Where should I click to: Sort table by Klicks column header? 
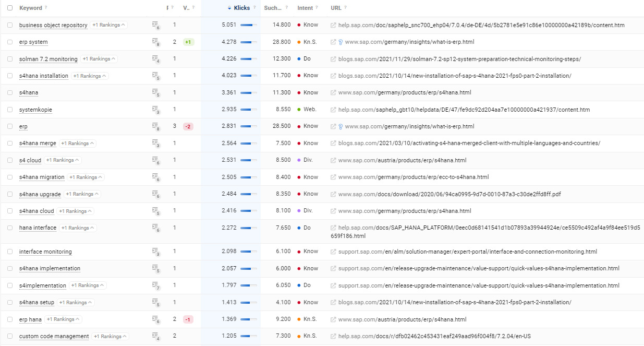(x=242, y=8)
